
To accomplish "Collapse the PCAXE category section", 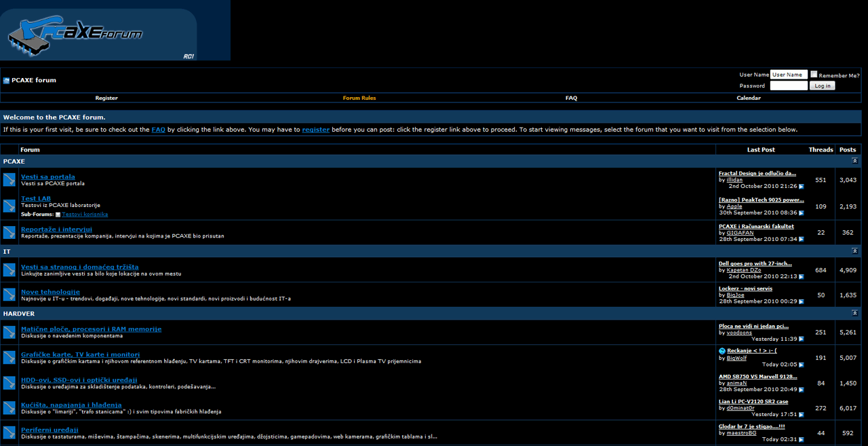I will click(x=854, y=161).
